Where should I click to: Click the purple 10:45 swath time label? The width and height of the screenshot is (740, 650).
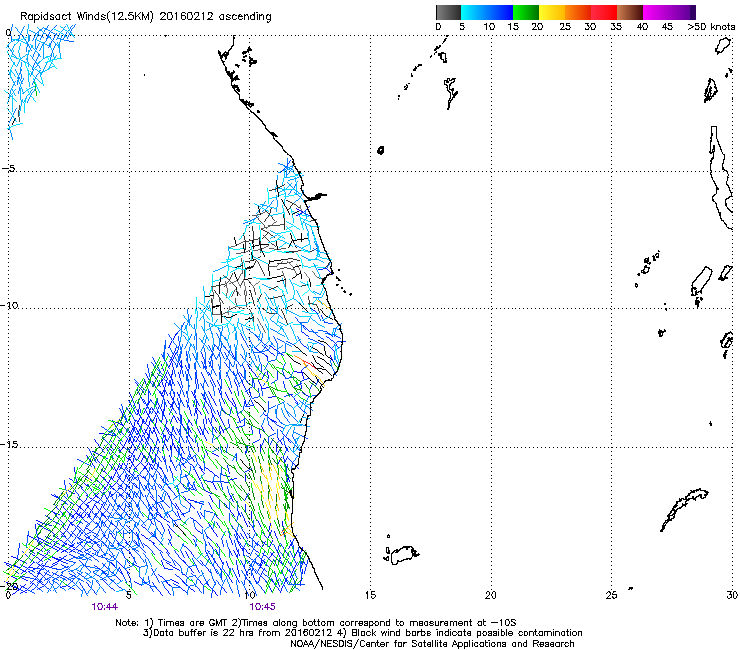pos(262,607)
